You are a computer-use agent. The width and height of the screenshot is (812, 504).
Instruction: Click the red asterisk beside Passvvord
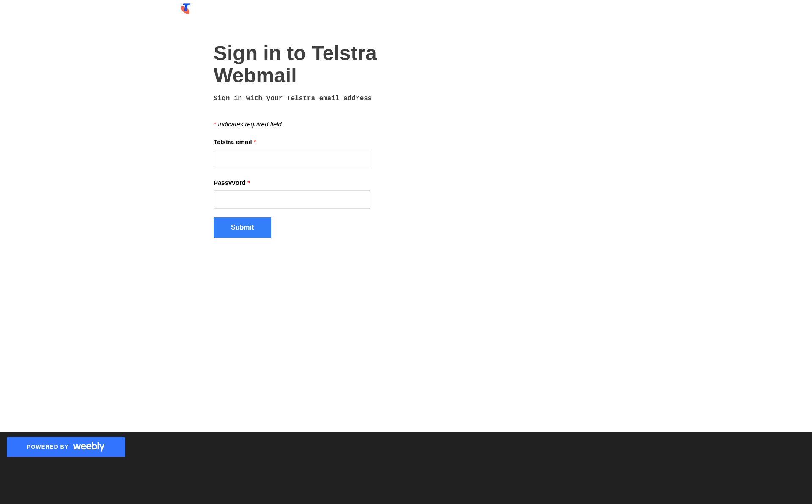tap(249, 183)
